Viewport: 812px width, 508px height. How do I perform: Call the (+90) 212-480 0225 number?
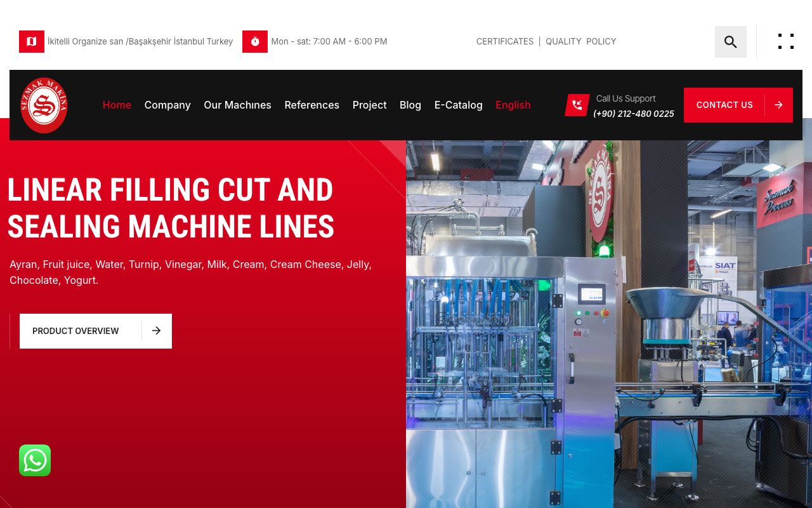click(x=634, y=114)
